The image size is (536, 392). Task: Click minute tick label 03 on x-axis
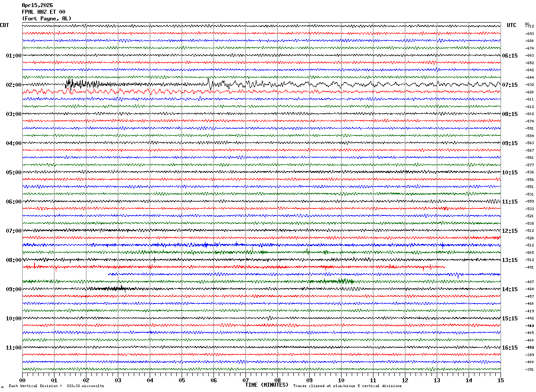[118, 380]
